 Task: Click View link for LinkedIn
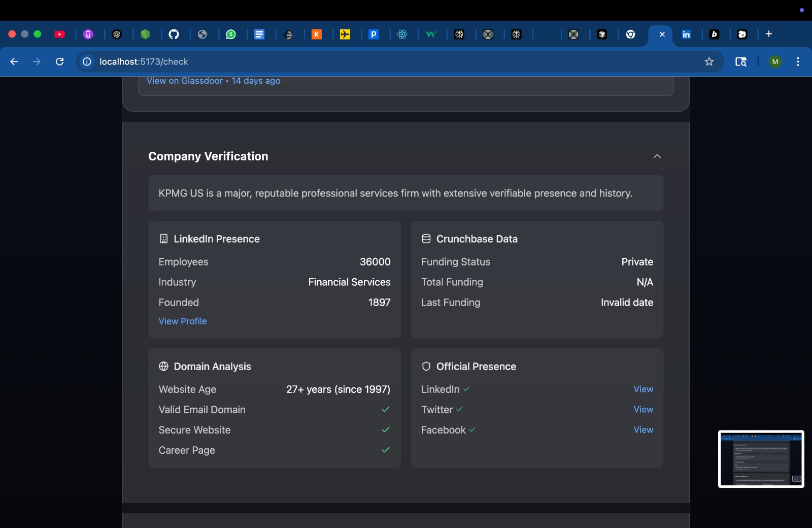pos(644,389)
